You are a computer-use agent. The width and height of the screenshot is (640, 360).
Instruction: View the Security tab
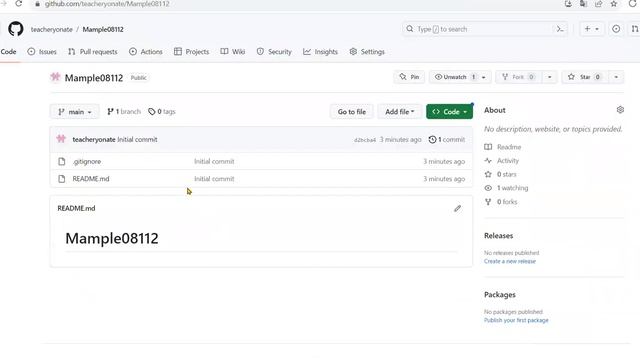click(x=274, y=52)
